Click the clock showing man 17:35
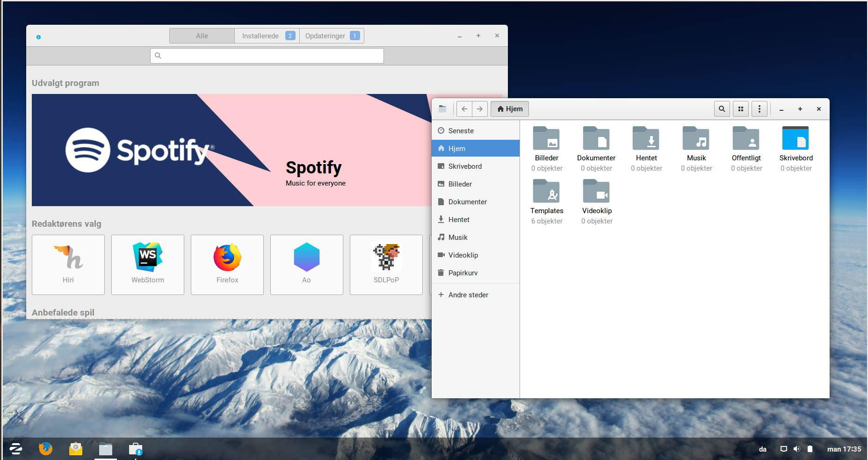 pos(844,449)
